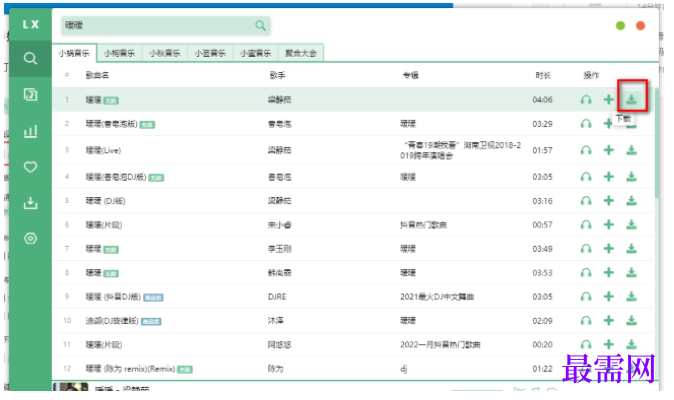Click artist 宋小睿 in row 6

click(x=279, y=225)
